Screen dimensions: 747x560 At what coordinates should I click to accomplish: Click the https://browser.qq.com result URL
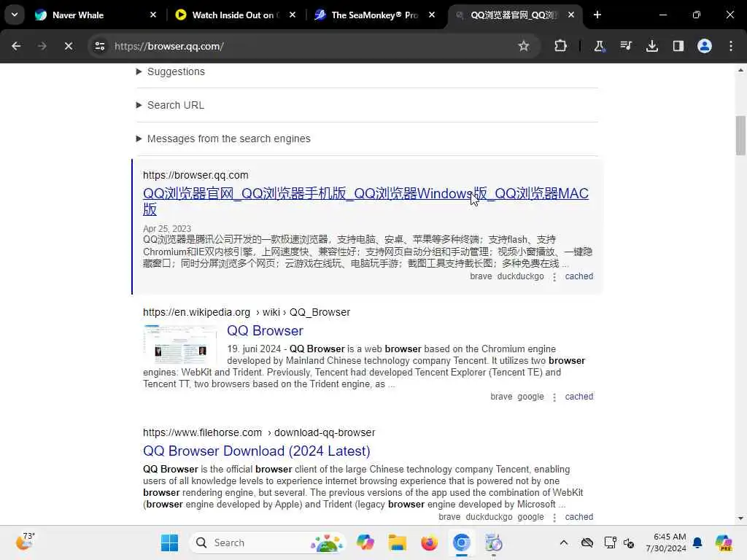pos(196,175)
